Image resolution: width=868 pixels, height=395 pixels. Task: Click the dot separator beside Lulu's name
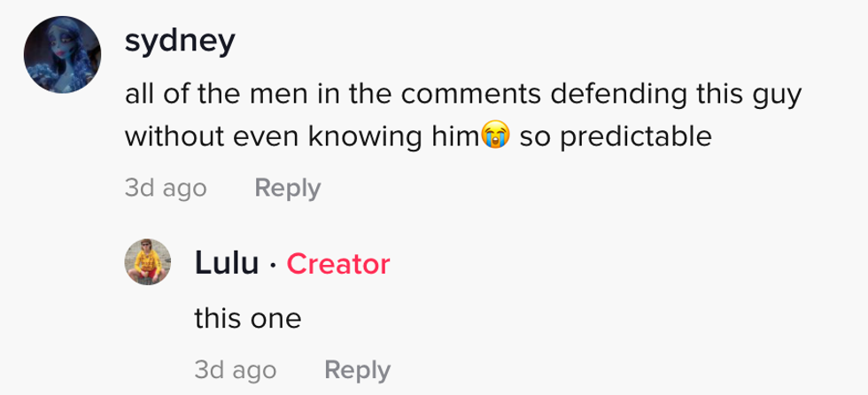(x=274, y=264)
